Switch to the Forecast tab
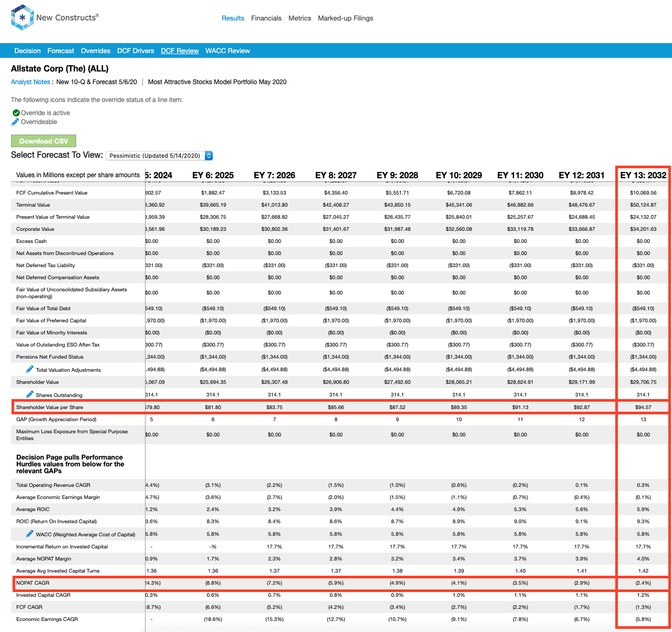The height and width of the screenshot is (632, 672). point(61,51)
